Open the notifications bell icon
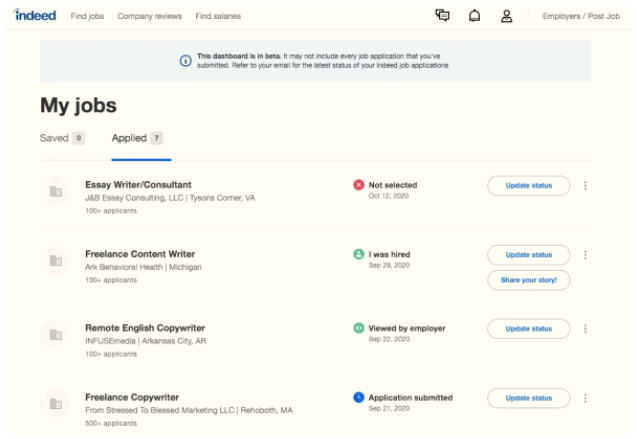Image resolution: width=637 pixels, height=439 pixels. (474, 16)
